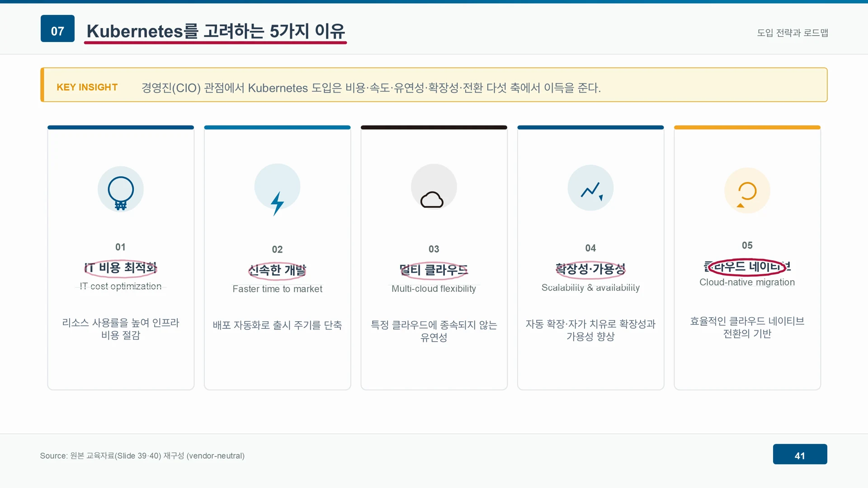
Task: Select the slide title 'Kubernetes를 고려하는 5가지 이유'
Action: (x=216, y=31)
